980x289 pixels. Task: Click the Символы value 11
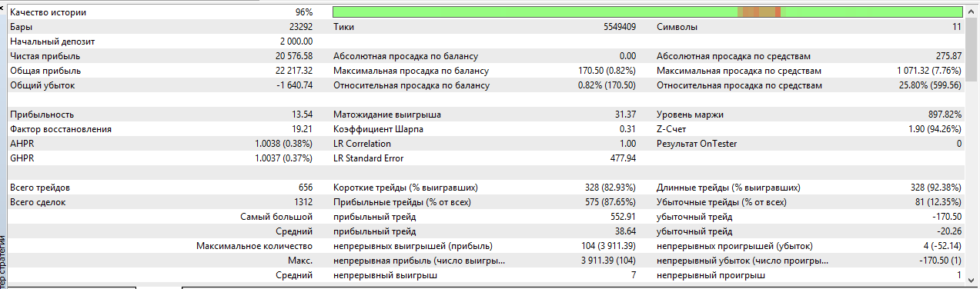(957, 27)
